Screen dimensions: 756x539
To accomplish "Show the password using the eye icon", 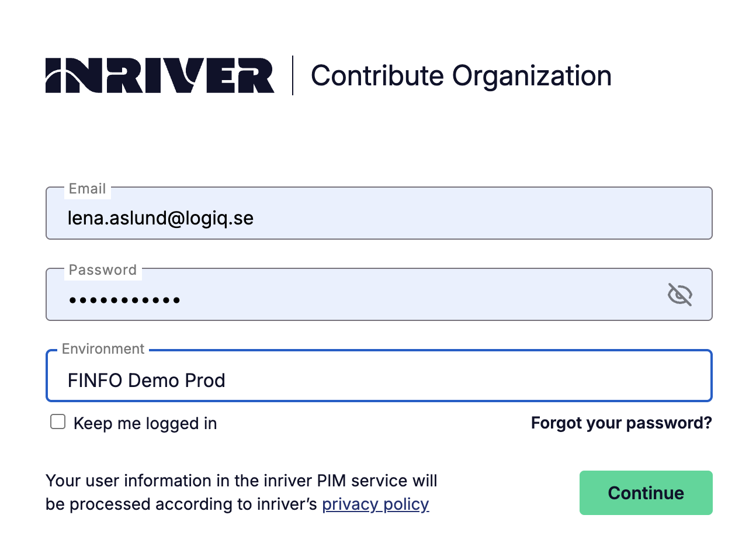I will coord(679,295).
